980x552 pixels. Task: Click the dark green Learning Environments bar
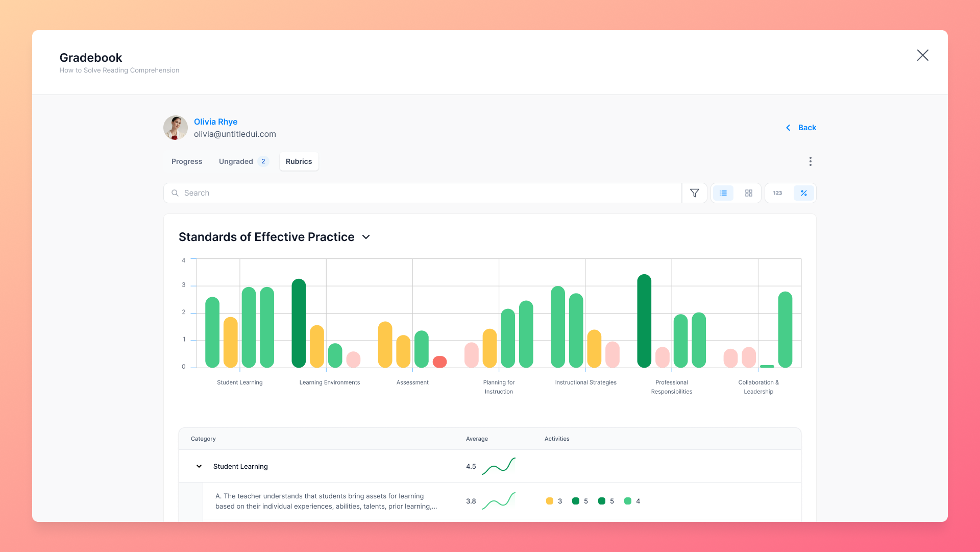(x=299, y=323)
